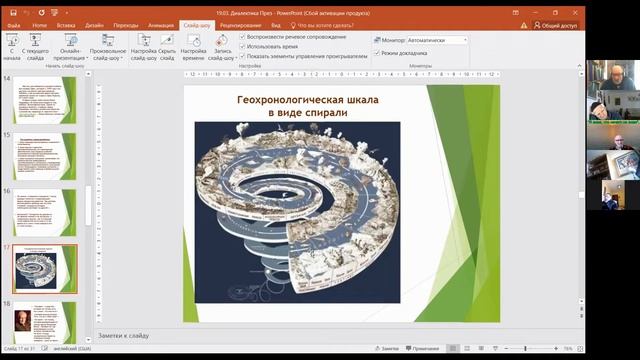The height and width of the screenshot is (360, 640).
Task: Click the thumbnail pane scroll up arrow
Action: click(x=88, y=74)
